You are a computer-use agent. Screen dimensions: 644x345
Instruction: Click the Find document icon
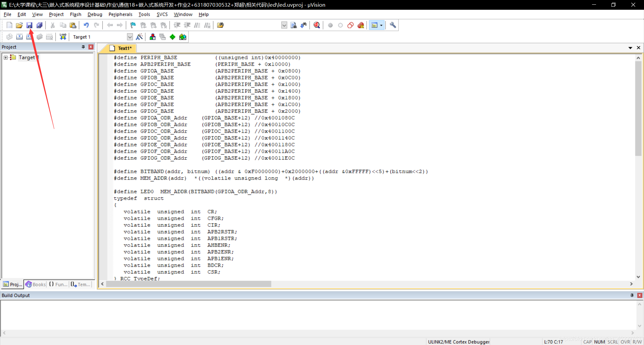point(293,25)
